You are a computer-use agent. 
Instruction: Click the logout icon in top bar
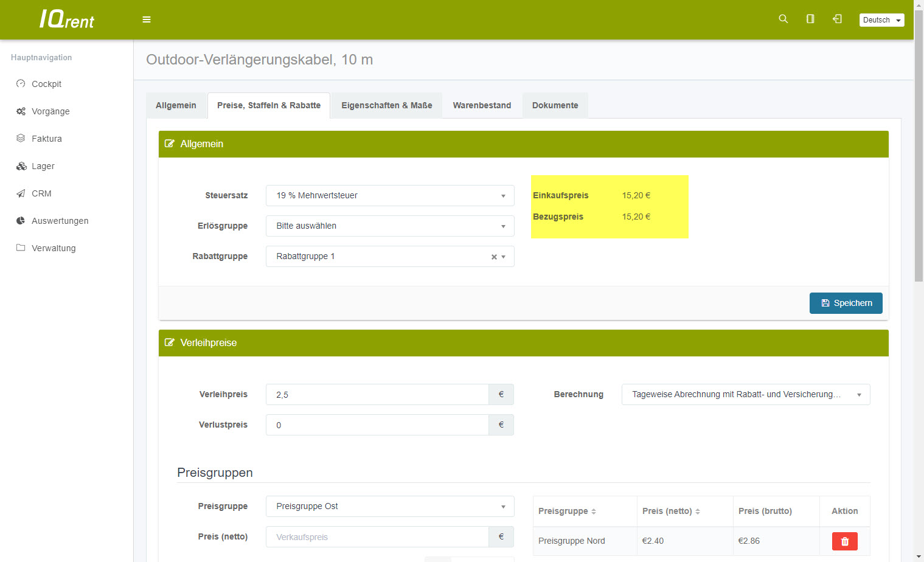[x=837, y=19]
